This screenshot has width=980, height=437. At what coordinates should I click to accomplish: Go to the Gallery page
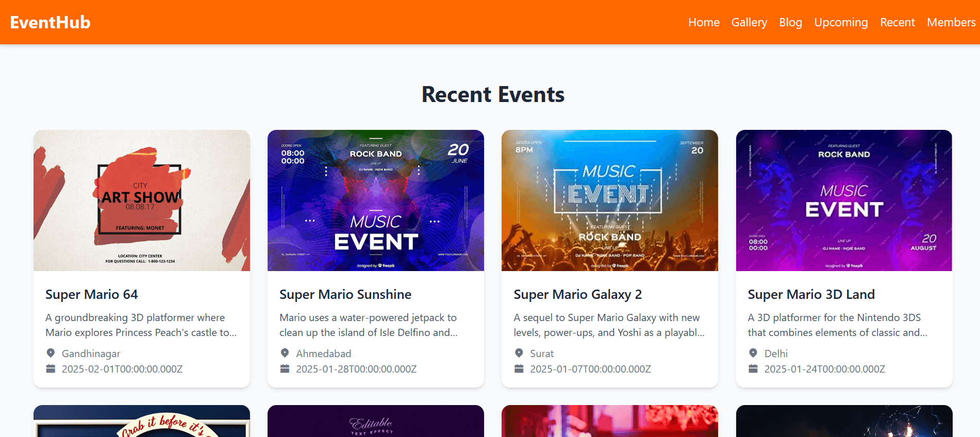pos(749,22)
